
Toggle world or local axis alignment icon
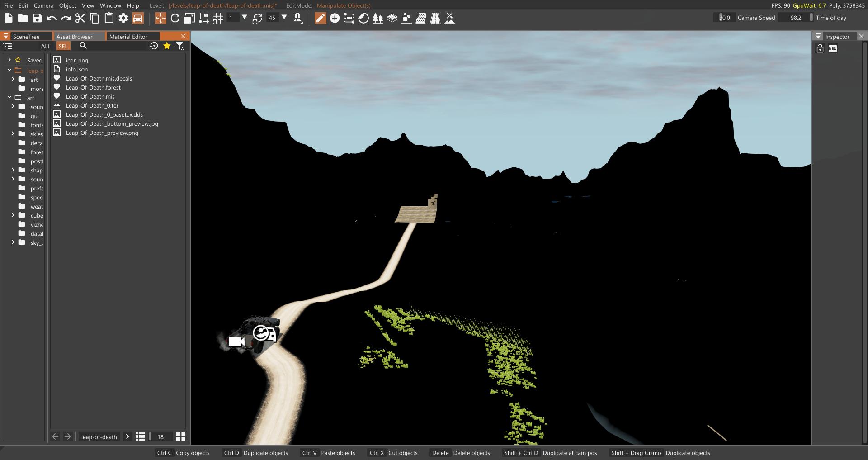(x=204, y=18)
